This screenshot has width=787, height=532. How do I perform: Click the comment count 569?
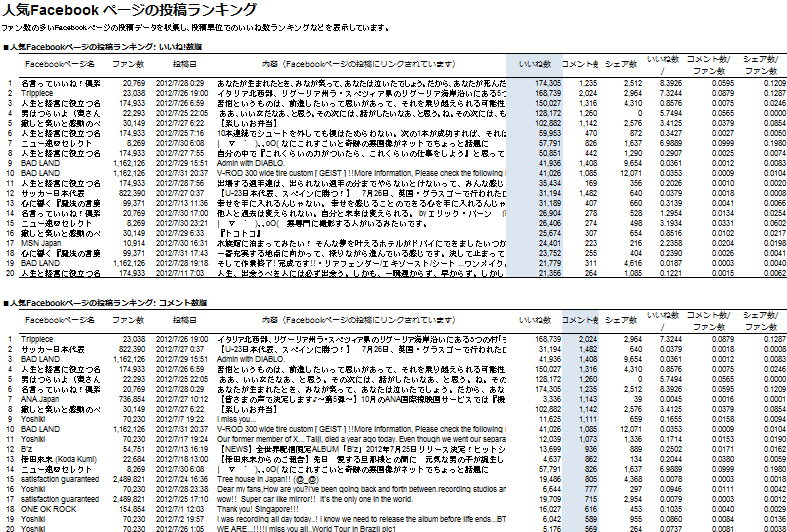tap(589, 528)
